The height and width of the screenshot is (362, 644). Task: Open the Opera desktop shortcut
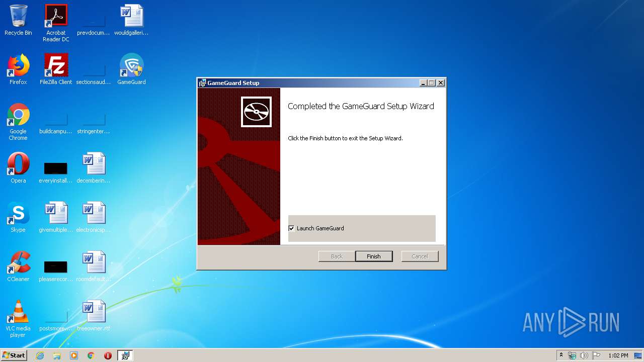click(x=18, y=168)
